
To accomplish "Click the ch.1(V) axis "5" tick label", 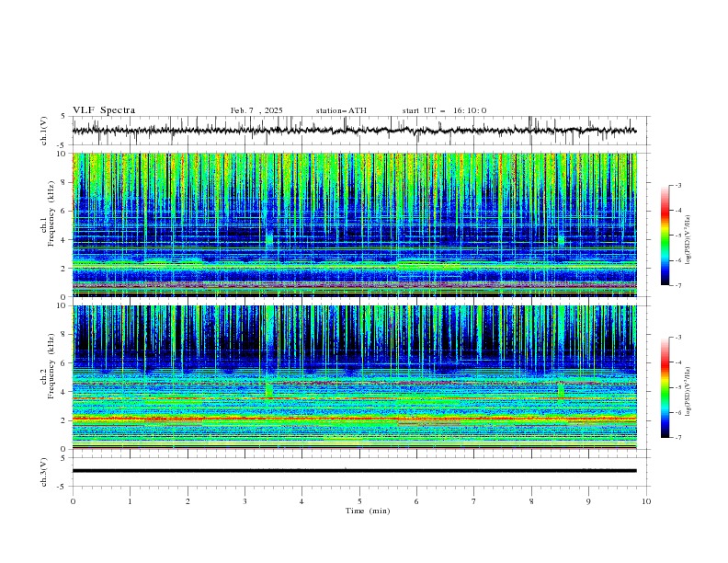I will [63, 117].
